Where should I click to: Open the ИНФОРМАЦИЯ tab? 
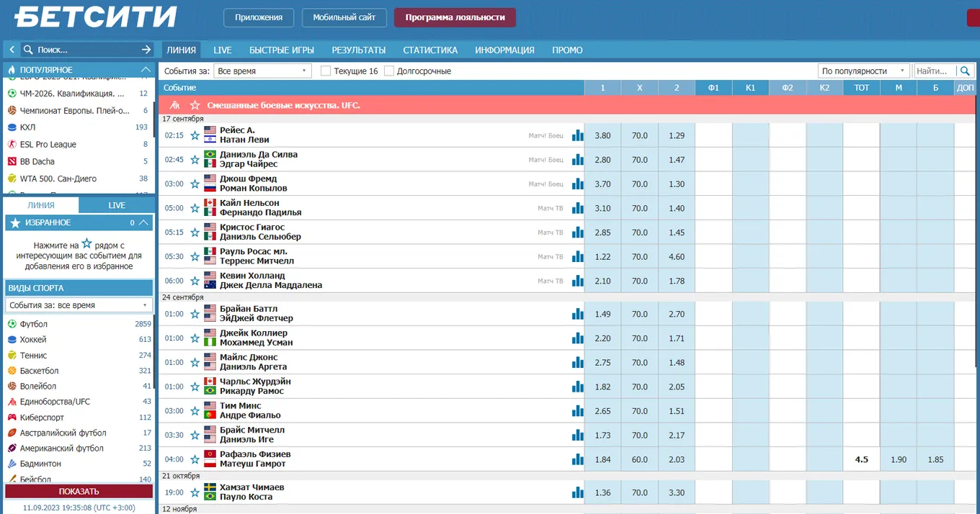pyautogui.click(x=504, y=50)
